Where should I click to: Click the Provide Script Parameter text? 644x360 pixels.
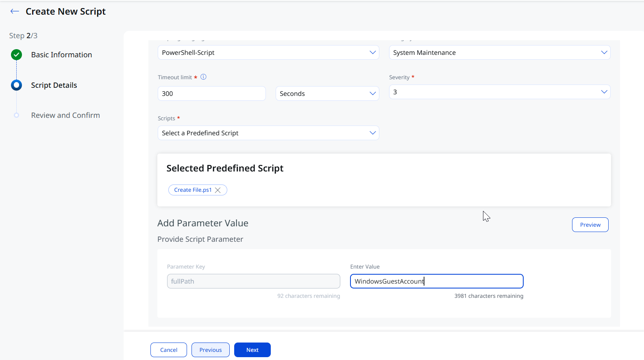pos(200,239)
